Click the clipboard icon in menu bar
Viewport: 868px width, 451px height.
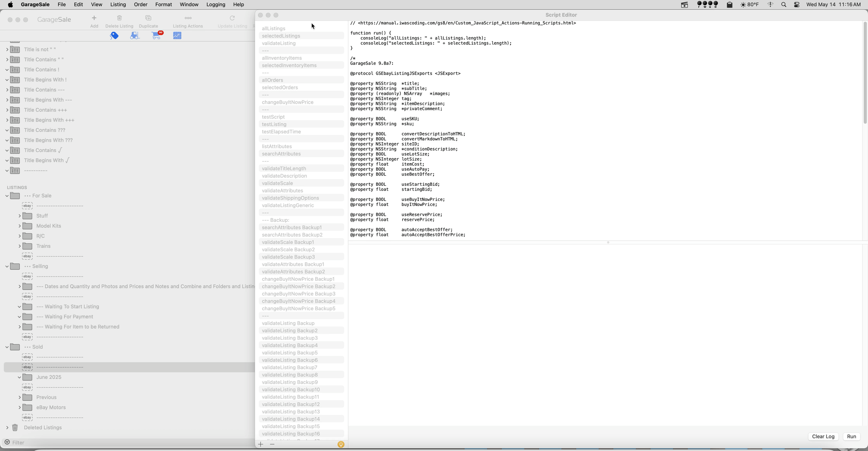(729, 5)
